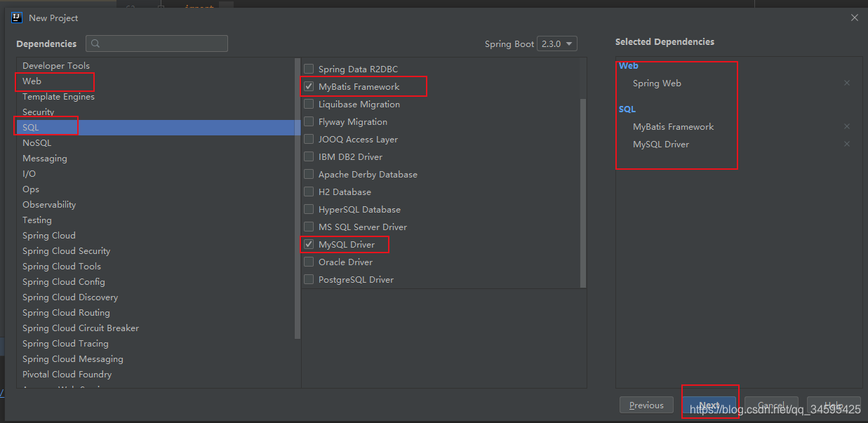Viewport: 868px width, 423px height.
Task: Remove MySQL Driver from selected dependencies
Action: click(847, 144)
